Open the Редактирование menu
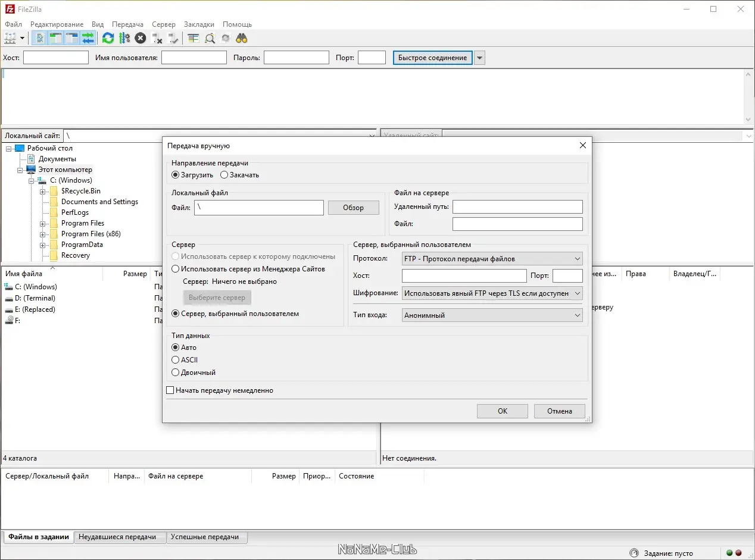755x560 pixels. (x=57, y=24)
